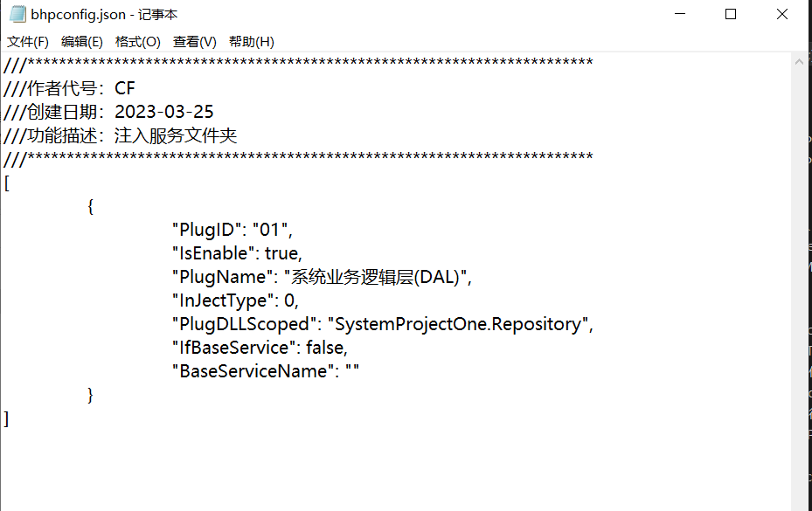812x511 pixels.
Task: Open the 格式(O) menu
Action: [x=138, y=41]
